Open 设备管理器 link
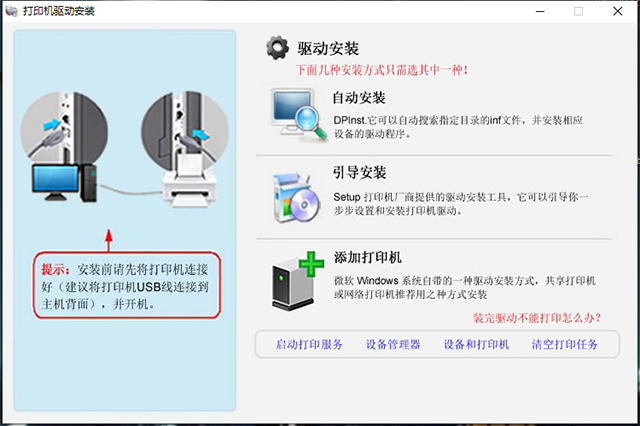 point(393,344)
